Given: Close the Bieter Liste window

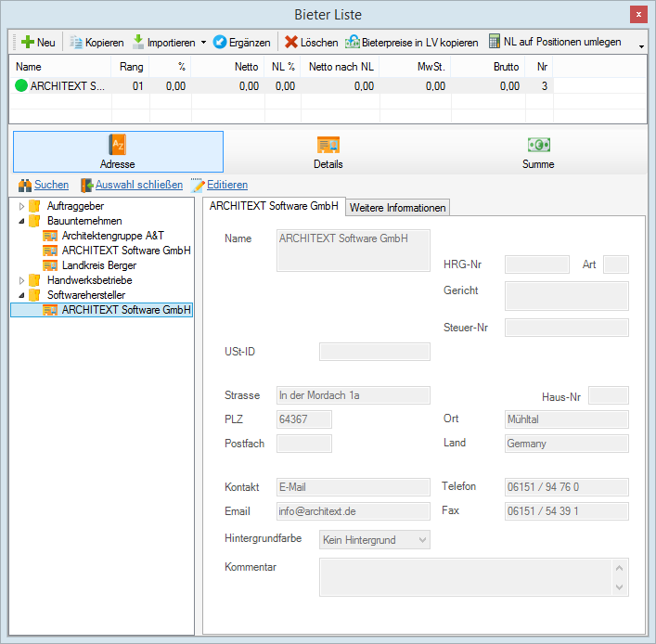Looking at the screenshot, I should pyautogui.click(x=638, y=15).
